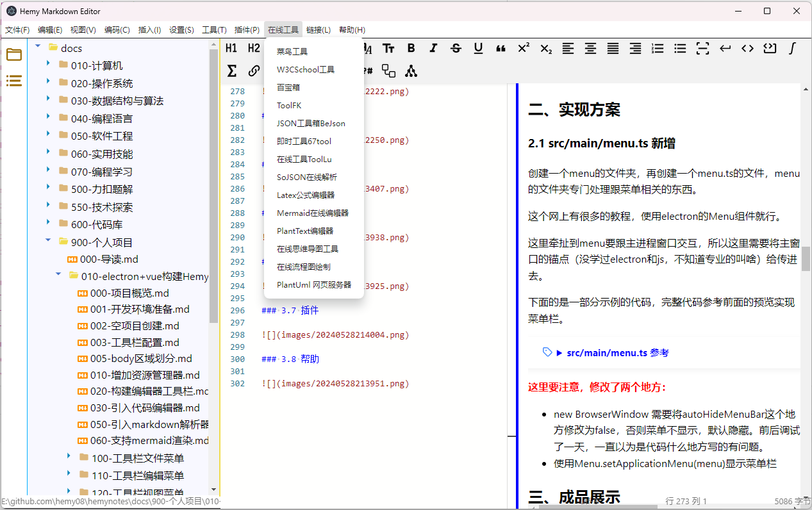The height and width of the screenshot is (510, 812).
Task: Insert an ordered list via toolbar
Action: click(x=658, y=48)
